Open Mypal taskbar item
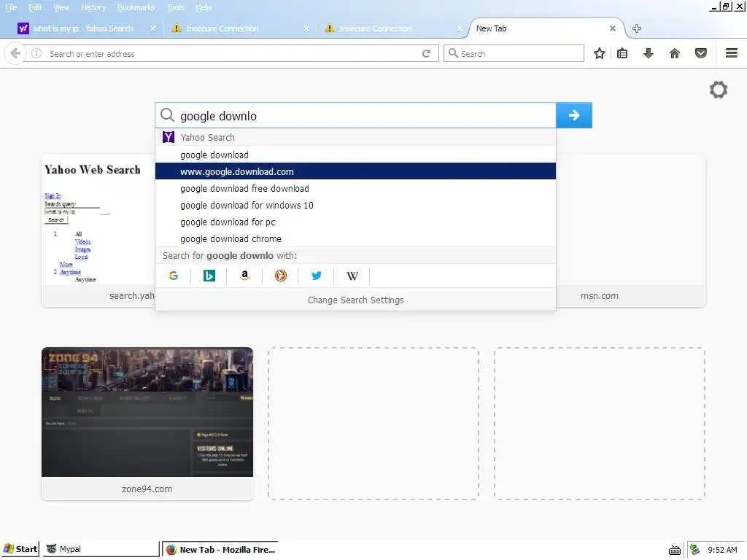 (x=101, y=549)
